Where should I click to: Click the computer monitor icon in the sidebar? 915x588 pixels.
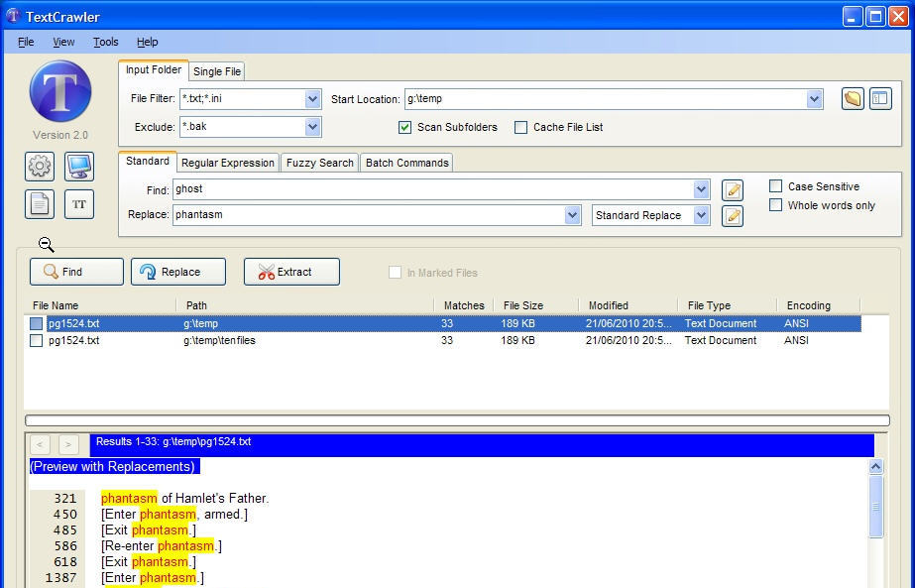tap(78, 166)
